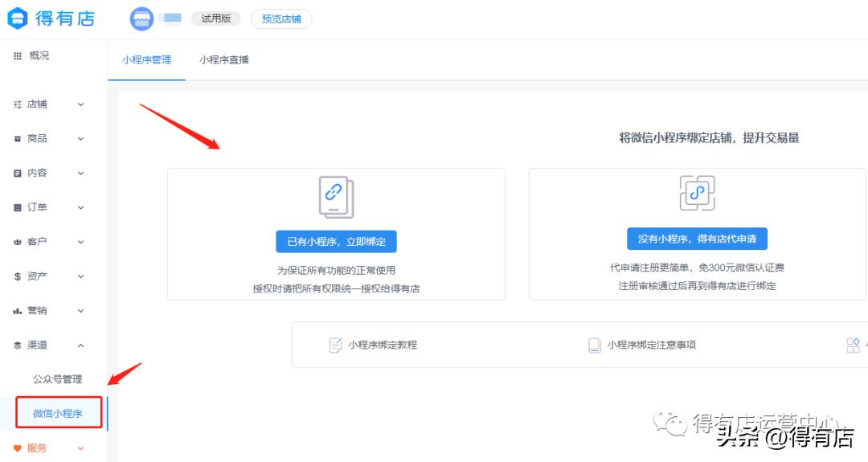Click the 营销 bar chart icon

pyautogui.click(x=17, y=311)
